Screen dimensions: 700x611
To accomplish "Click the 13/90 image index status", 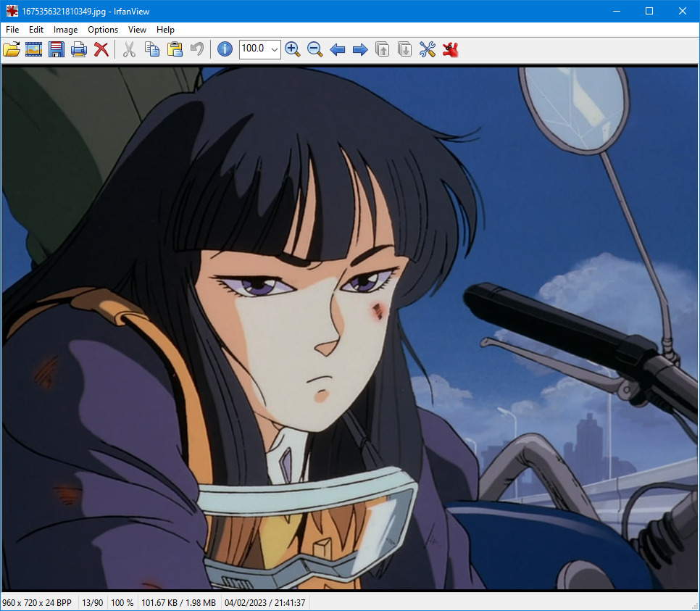I will 93,603.
